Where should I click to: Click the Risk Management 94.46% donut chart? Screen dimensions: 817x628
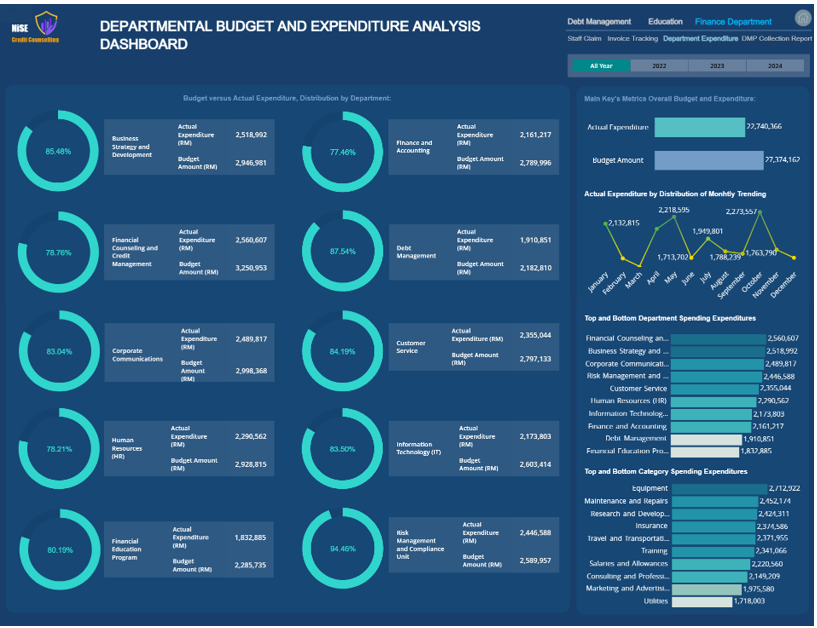342,548
